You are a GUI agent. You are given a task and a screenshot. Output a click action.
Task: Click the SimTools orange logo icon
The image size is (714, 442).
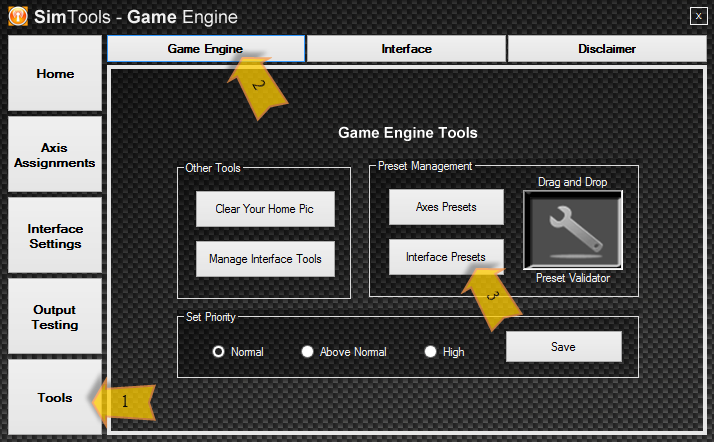coord(18,16)
